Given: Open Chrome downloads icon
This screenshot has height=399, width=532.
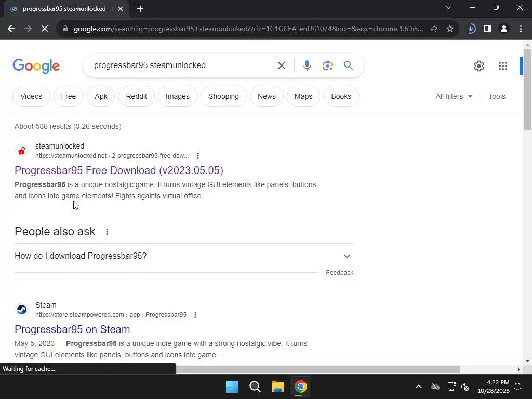Looking at the screenshot, I should coord(471,29).
